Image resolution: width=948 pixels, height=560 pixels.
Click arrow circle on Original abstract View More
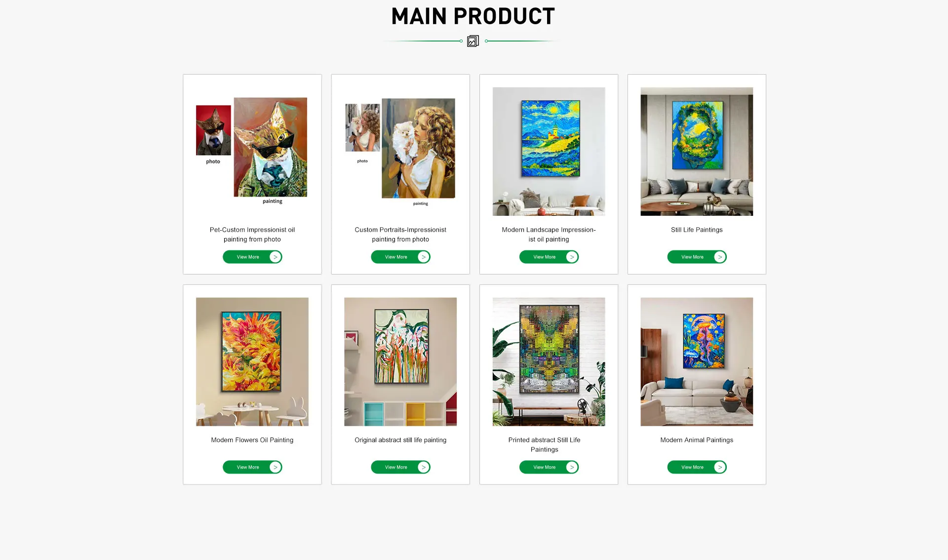coord(423,467)
